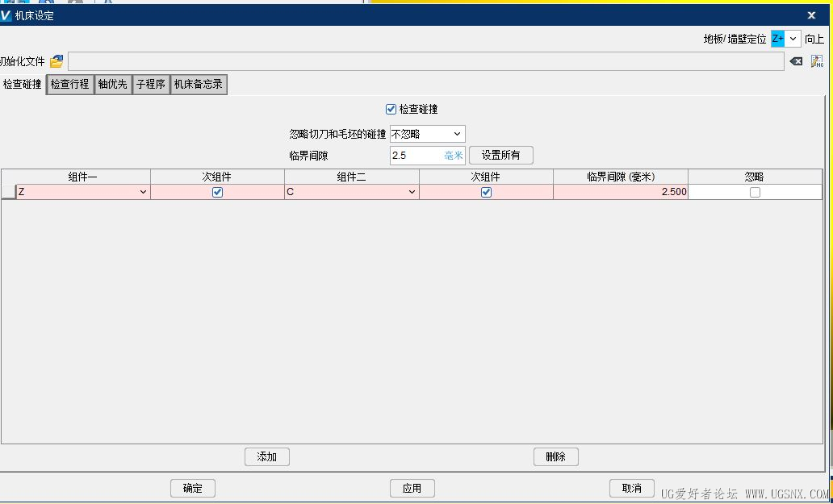Click the 2.500 临界间隙 table cell
The width and height of the screenshot is (833, 504).
[621, 192]
